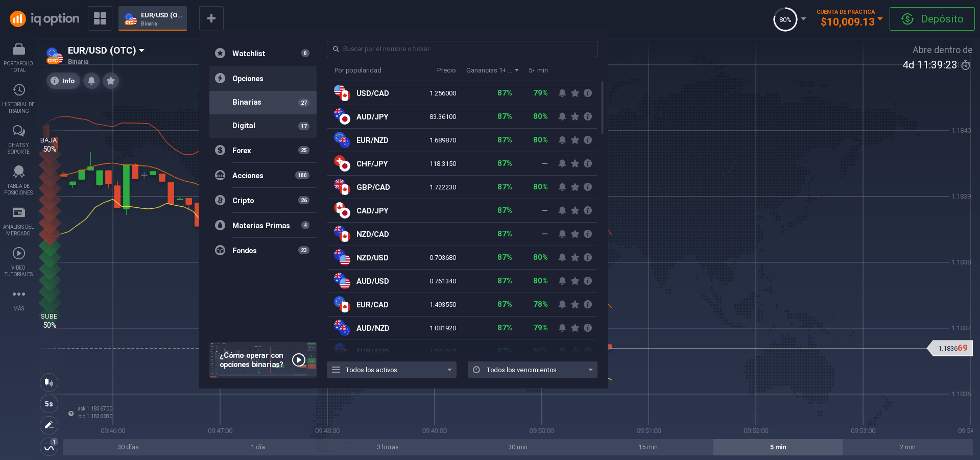Expand the Opciones category
This screenshot has height=460, width=980.
tap(263, 78)
